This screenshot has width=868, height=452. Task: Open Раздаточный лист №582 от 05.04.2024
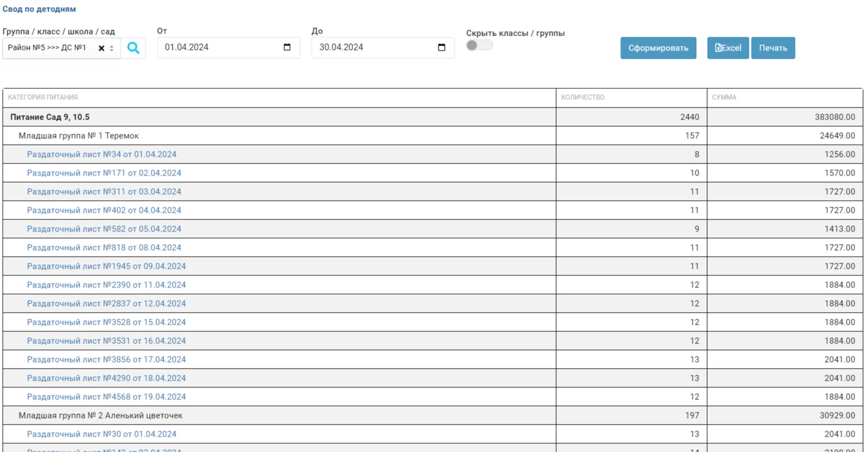[104, 229]
